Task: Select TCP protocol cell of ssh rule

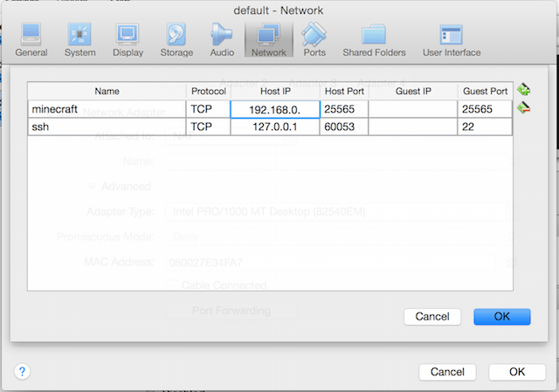Action: click(x=208, y=127)
